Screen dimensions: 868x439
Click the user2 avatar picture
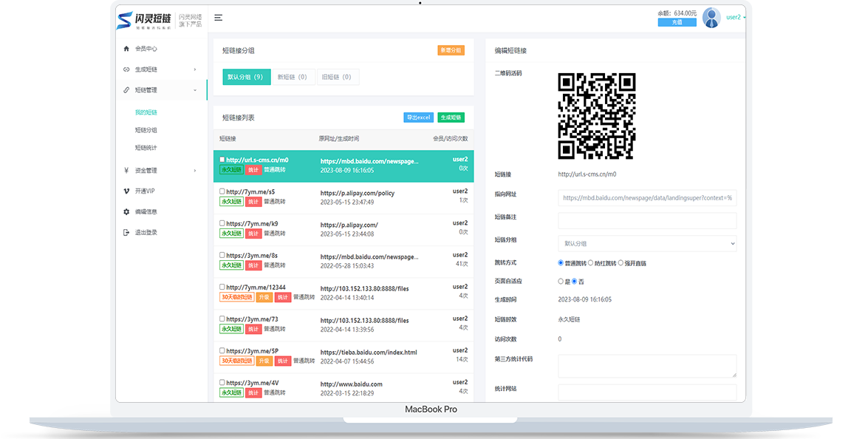[711, 18]
